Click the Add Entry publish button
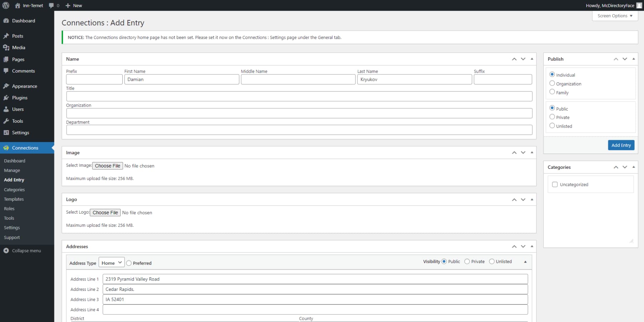The height and width of the screenshot is (322, 644). pos(621,145)
